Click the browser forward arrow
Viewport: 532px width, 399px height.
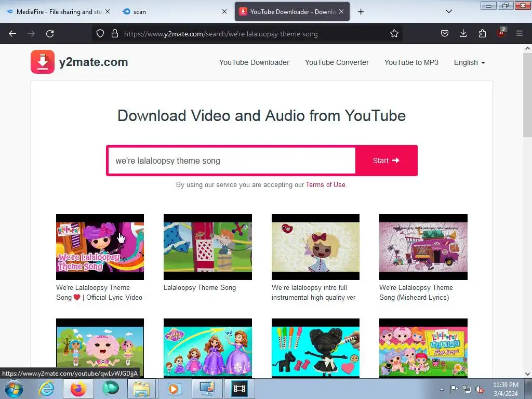pyautogui.click(x=31, y=34)
